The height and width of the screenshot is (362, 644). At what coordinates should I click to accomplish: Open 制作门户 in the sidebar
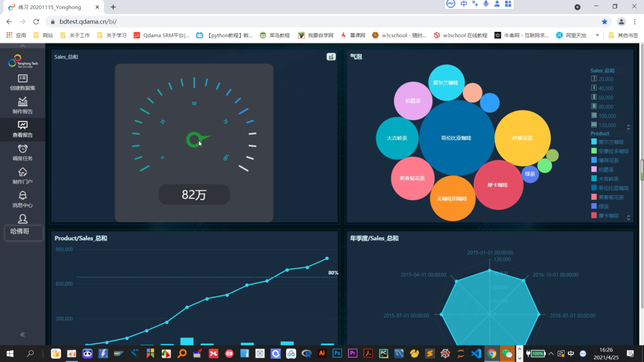tap(23, 176)
